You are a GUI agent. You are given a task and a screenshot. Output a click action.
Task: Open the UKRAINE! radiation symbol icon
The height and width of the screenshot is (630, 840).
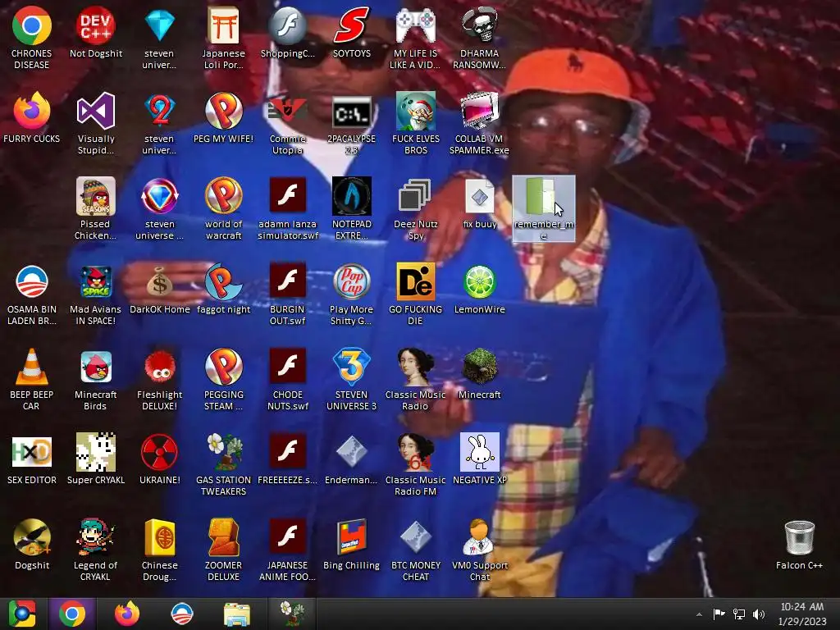pyautogui.click(x=160, y=453)
